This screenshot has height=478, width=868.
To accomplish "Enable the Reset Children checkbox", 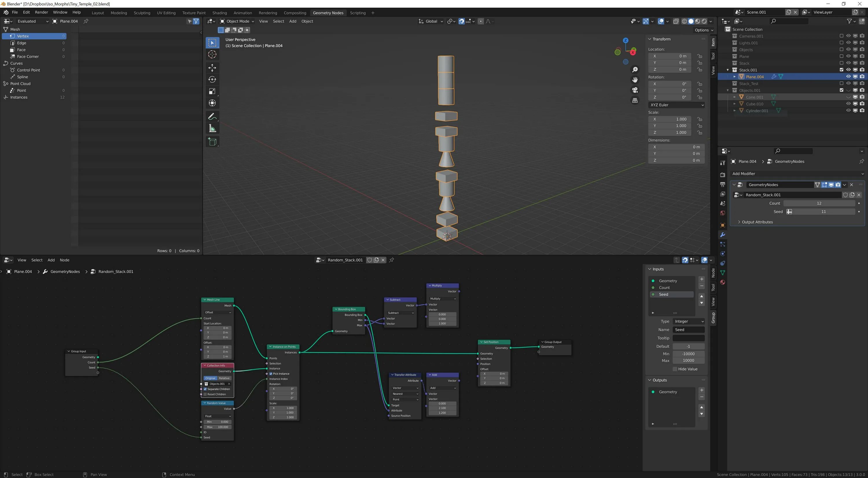I will 205,394.
